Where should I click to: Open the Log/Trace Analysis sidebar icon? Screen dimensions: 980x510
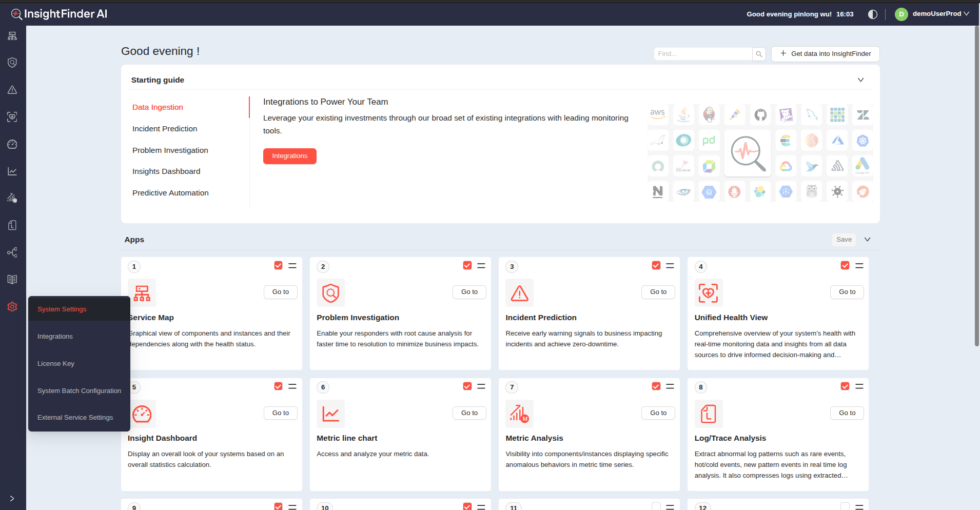(x=12, y=225)
